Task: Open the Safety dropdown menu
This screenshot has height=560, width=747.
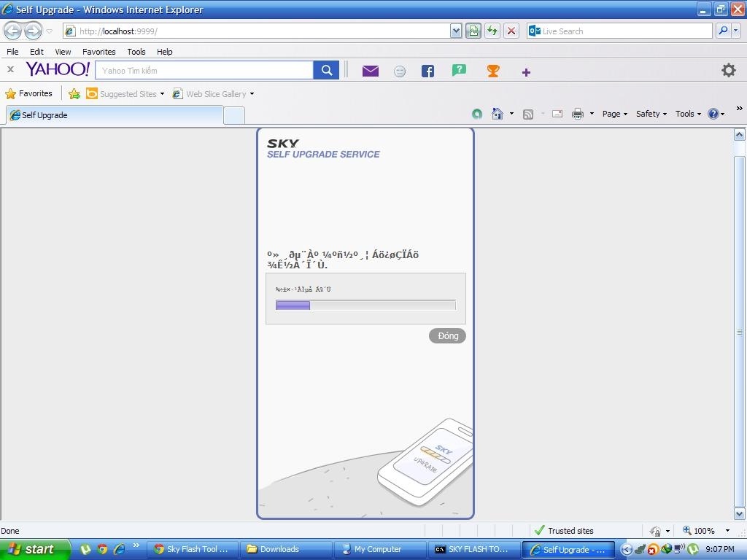Action: (x=651, y=114)
